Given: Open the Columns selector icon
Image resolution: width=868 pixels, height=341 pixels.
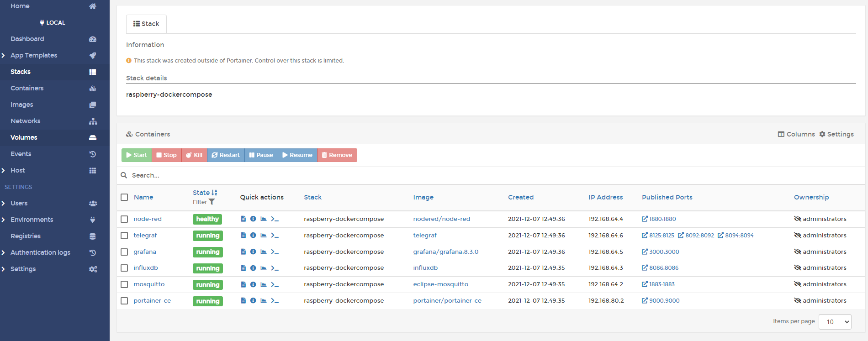Looking at the screenshot, I should [781, 134].
